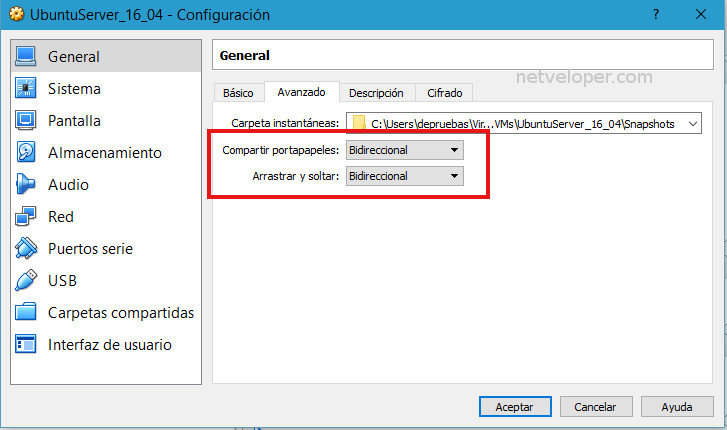
Task: Click the USB plug icon
Action: coord(26,280)
